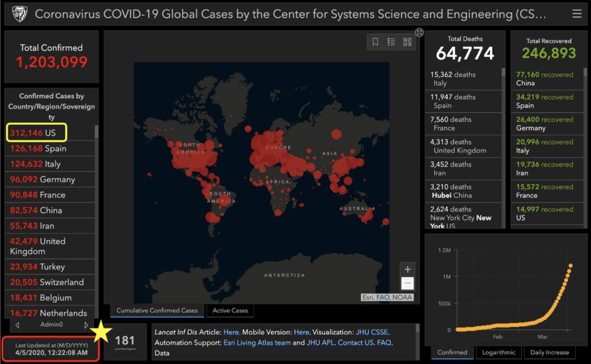Select the 42,479 United Kingdom row
This screenshot has height=364, width=591.
49,246
